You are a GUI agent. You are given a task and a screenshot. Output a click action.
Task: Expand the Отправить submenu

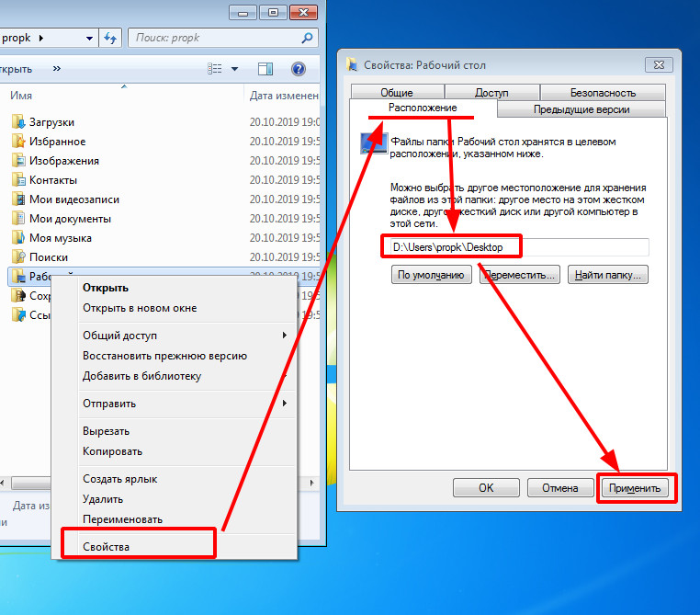(x=284, y=404)
